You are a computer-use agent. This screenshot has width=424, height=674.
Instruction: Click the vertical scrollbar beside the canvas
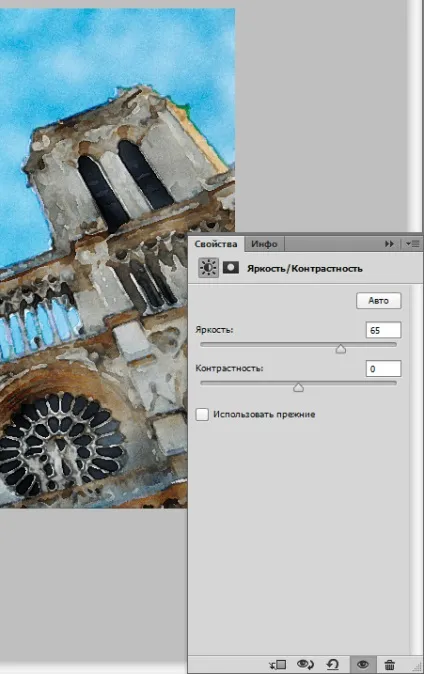click(415, 116)
